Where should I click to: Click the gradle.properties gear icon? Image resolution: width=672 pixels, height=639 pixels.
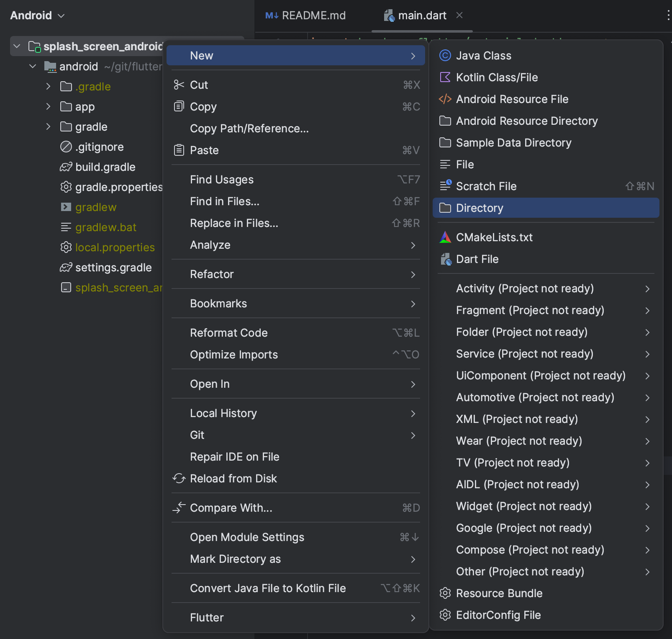pyautogui.click(x=66, y=187)
